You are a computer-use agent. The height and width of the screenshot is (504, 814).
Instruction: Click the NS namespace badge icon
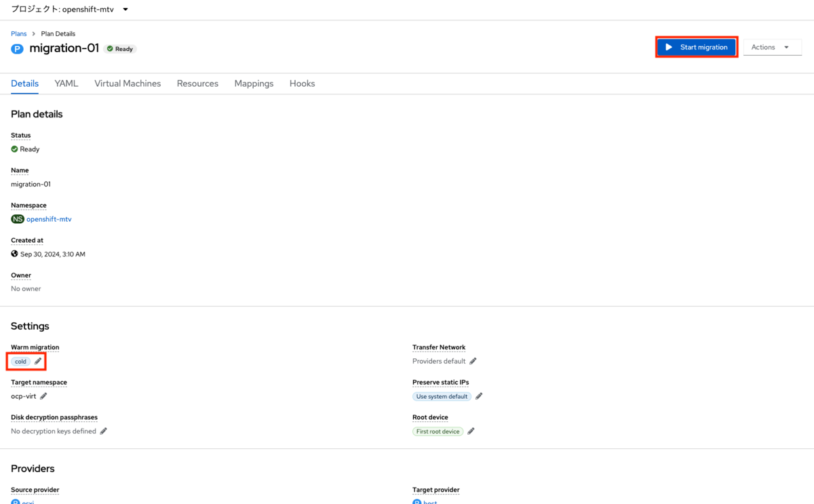click(17, 218)
